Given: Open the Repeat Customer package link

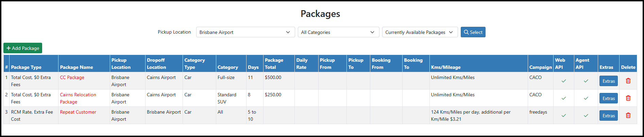Looking at the screenshot, I should (78, 112).
